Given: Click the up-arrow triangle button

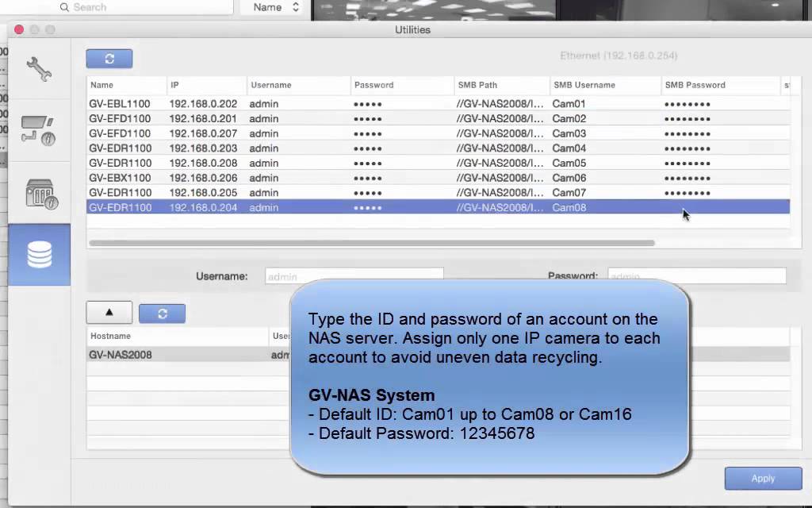Looking at the screenshot, I should [x=109, y=313].
